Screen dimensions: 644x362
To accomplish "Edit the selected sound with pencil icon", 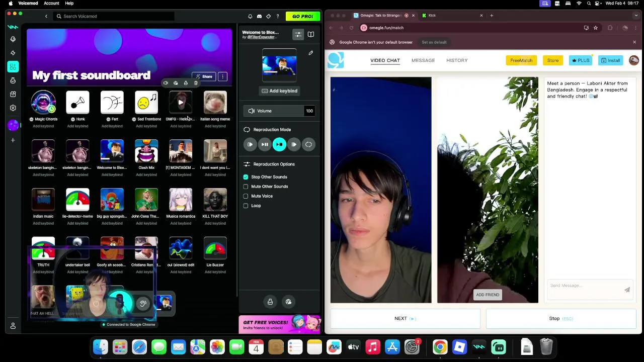I will pos(311,53).
